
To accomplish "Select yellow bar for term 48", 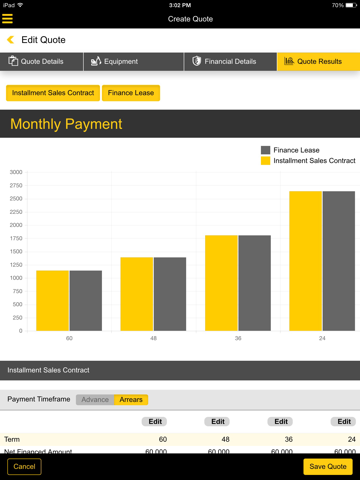I will pos(137,294).
